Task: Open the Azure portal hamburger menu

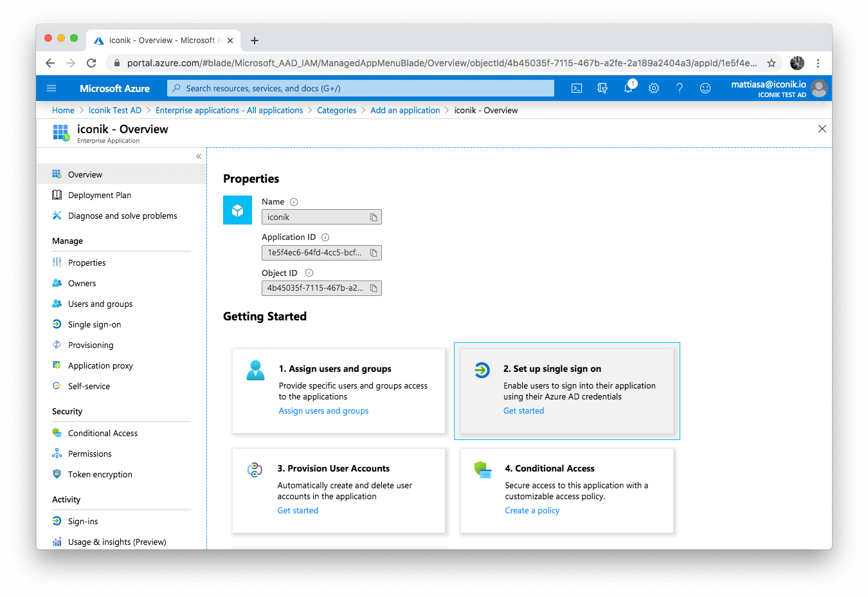Action: pyautogui.click(x=52, y=88)
